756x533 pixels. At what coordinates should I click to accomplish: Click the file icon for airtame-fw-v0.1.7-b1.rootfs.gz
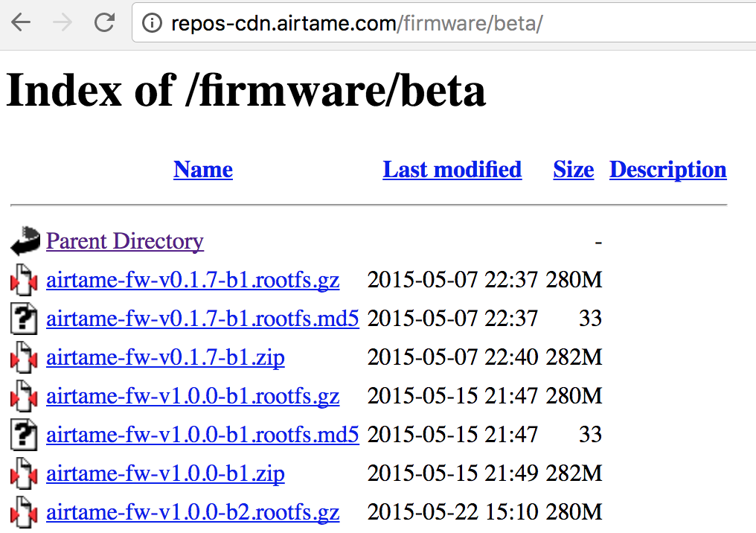(24, 280)
